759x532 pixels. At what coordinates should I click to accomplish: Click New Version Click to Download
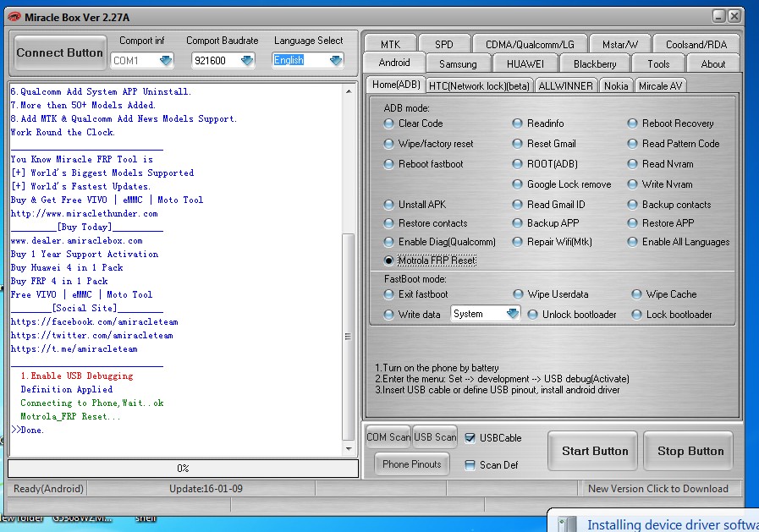point(657,489)
